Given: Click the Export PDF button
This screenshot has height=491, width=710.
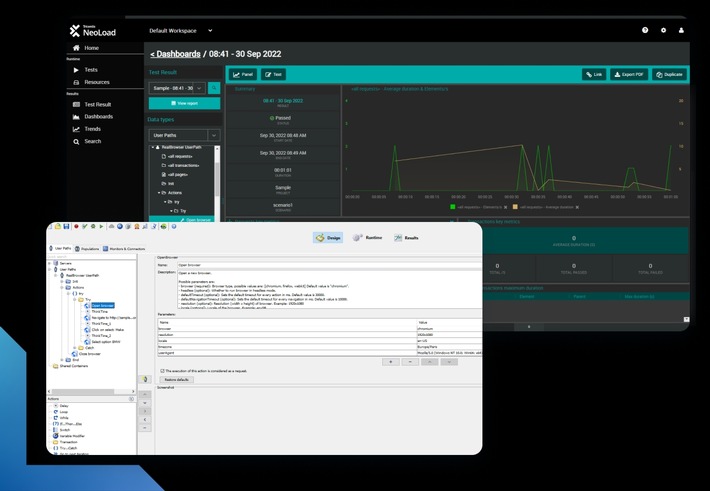Looking at the screenshot, I should 629,74.
